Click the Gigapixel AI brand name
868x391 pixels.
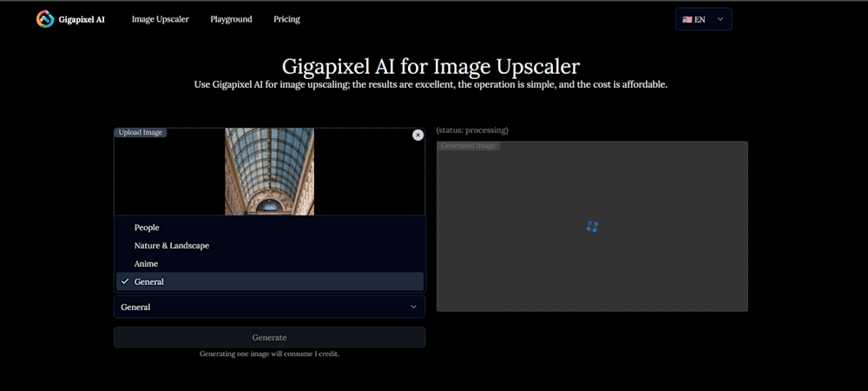[82, 19]
